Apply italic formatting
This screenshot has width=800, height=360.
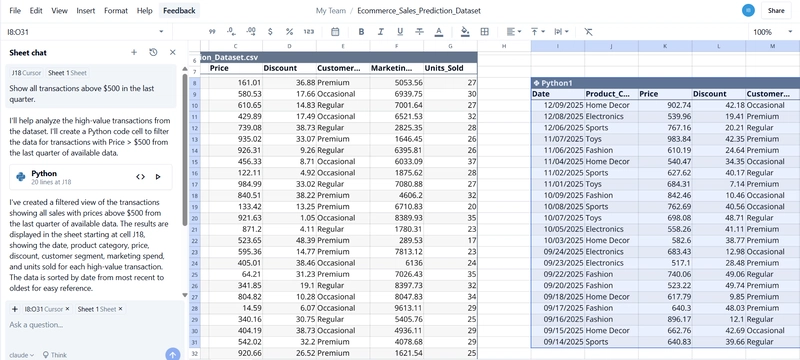tap(381, 32)
